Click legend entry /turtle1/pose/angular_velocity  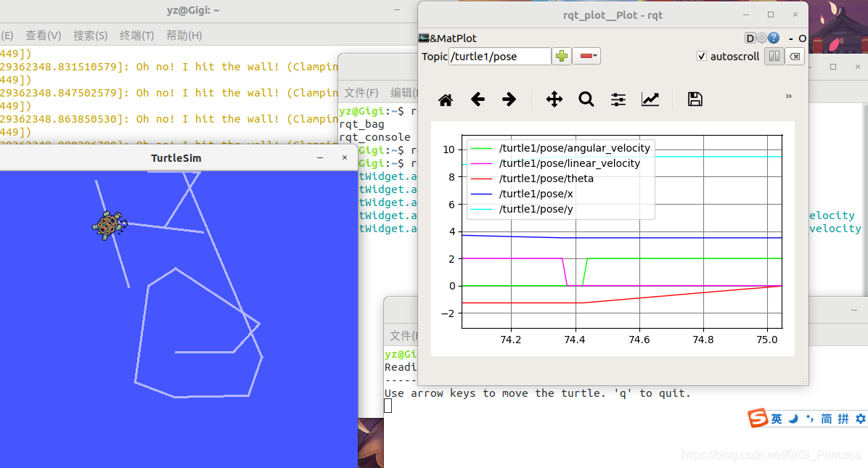click(x=575, y=148)
